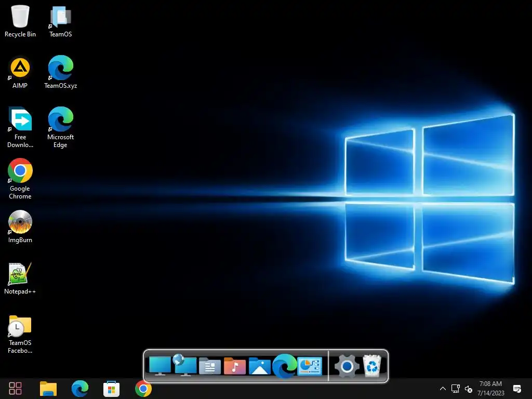Viewport: 532px width, 399px height.
Task: Select the TeamOS Facebook desktop shortcut
Action: click(20, 334)
